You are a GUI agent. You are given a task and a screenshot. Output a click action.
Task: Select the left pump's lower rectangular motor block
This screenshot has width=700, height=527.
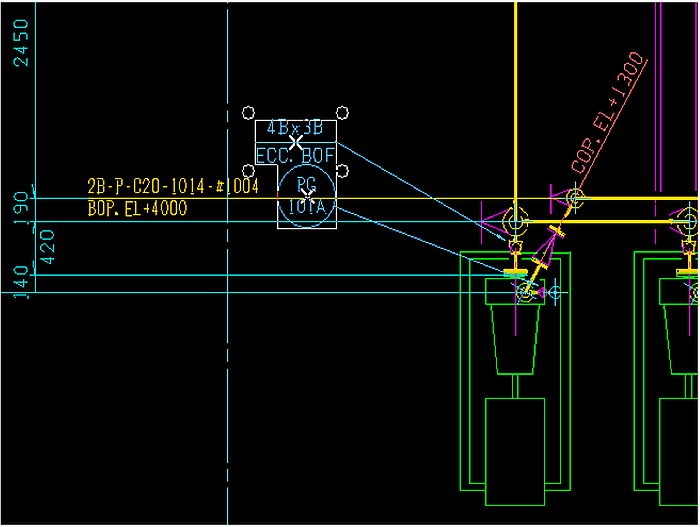tap(515, 450)
